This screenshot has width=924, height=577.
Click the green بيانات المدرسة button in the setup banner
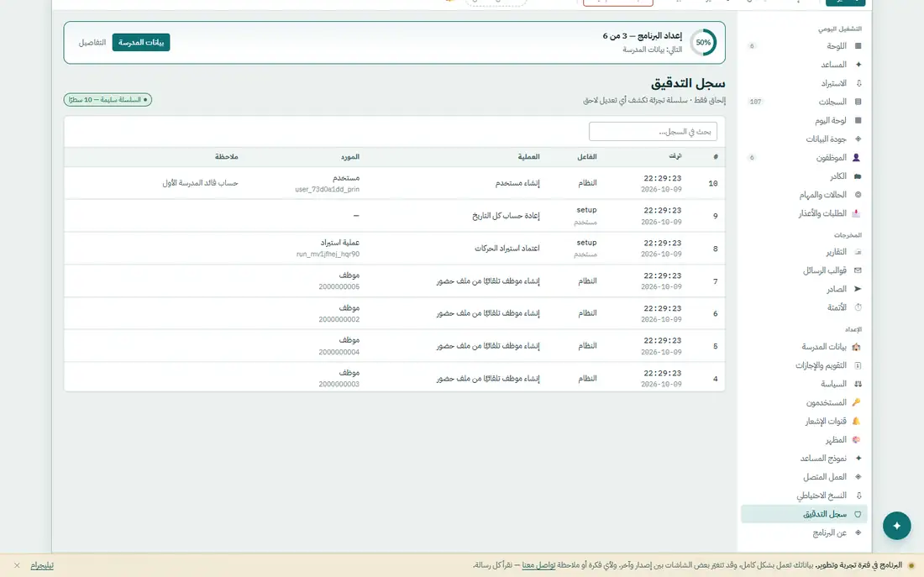[x=141, y=43]
